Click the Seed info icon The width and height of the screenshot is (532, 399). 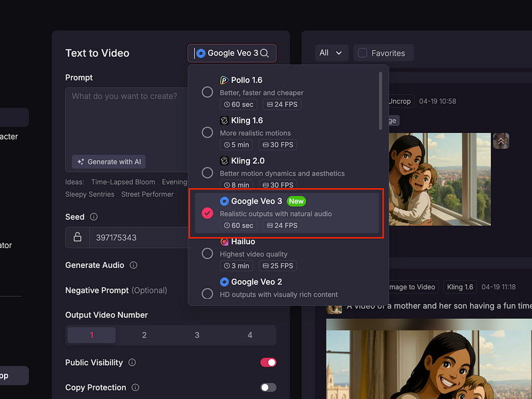click(94, 217)
